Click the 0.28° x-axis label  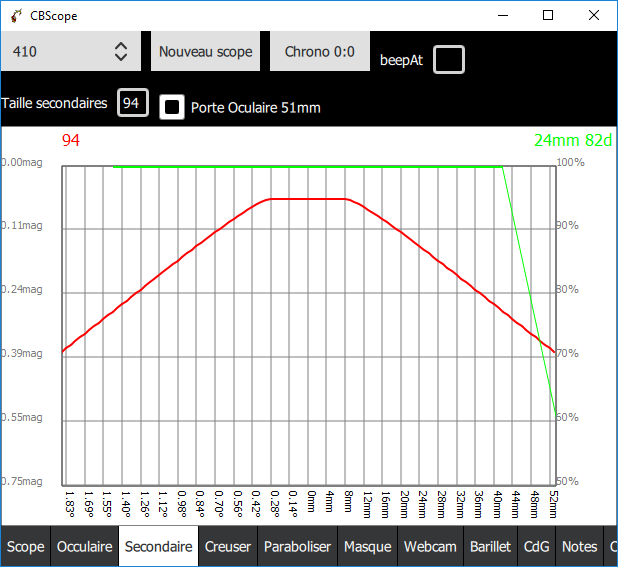pos(274,504)
